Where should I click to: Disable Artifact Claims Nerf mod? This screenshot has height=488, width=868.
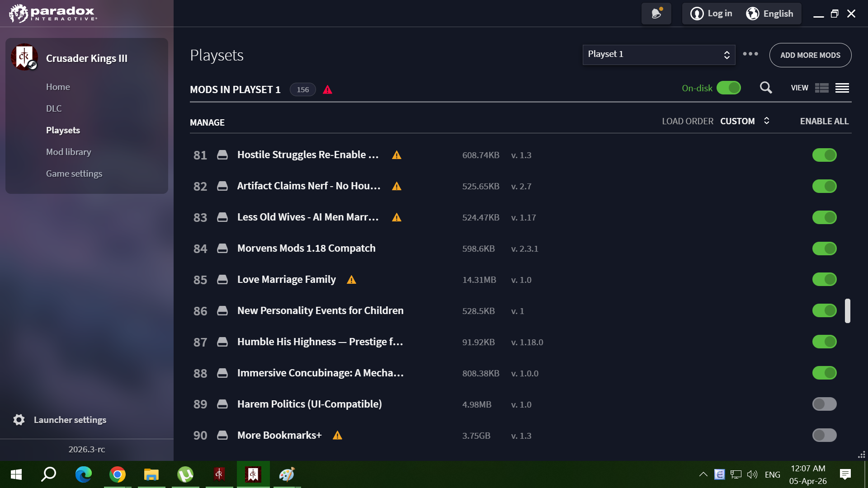(825, 186)
